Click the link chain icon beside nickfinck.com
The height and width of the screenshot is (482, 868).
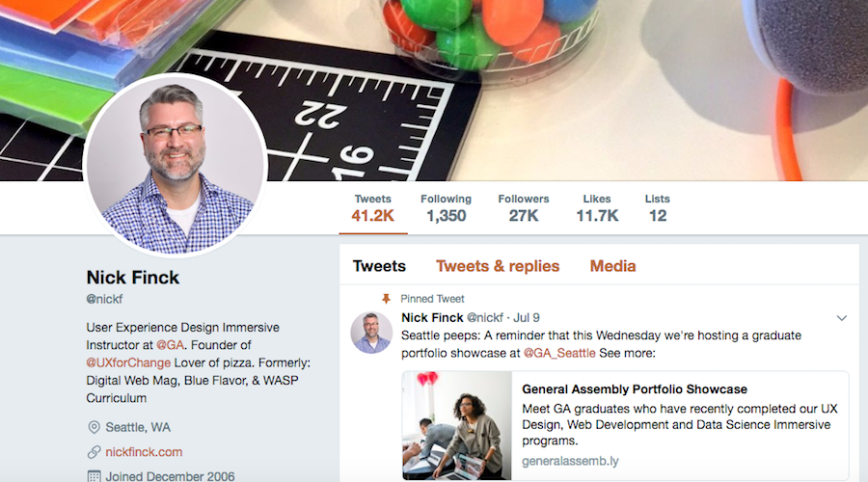tap(94, 452)
